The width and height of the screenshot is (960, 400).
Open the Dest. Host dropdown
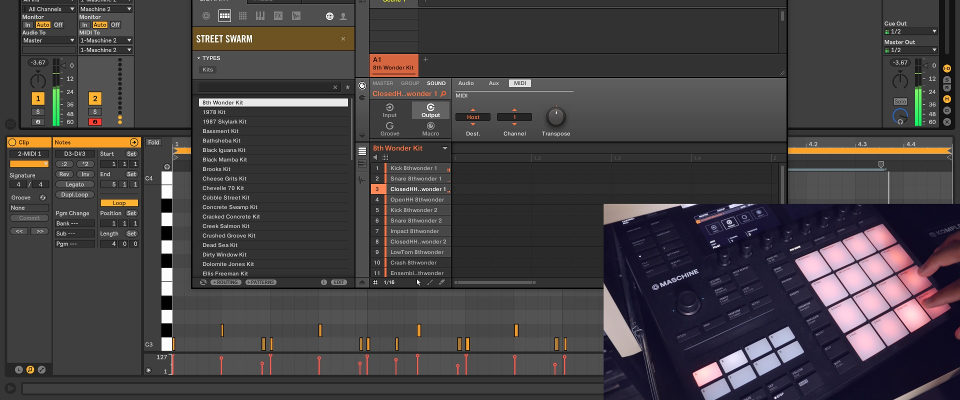(x=472, y=117)
